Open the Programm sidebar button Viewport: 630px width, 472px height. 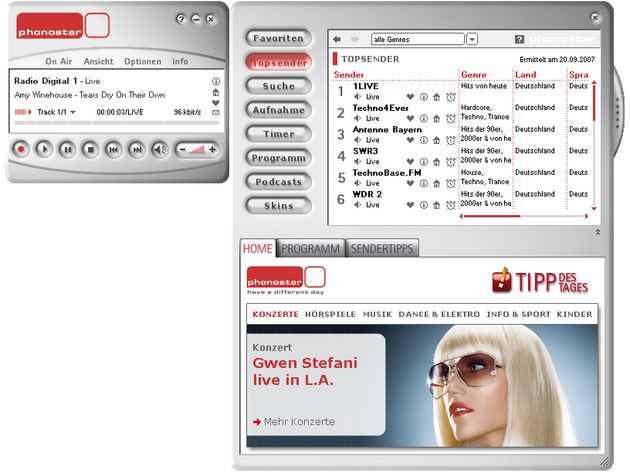278,158
